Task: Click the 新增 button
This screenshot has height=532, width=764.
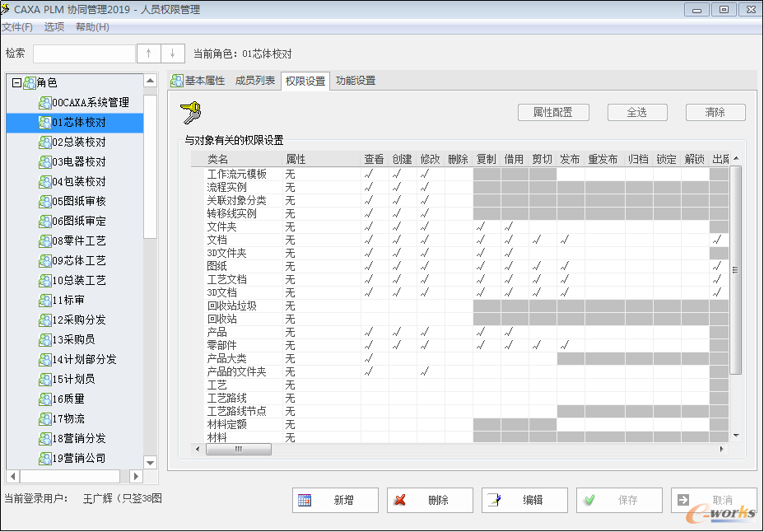Action: (335, 500)
